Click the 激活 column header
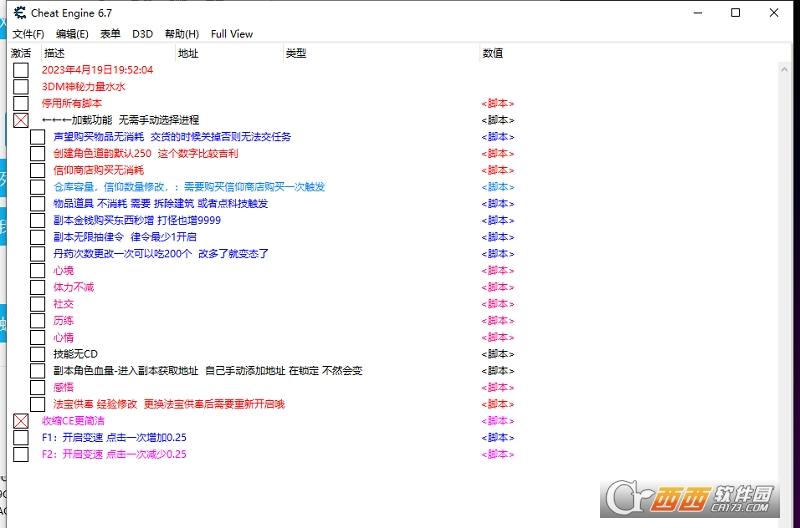The width and height of the screenshot is (800, 528). 21,53
